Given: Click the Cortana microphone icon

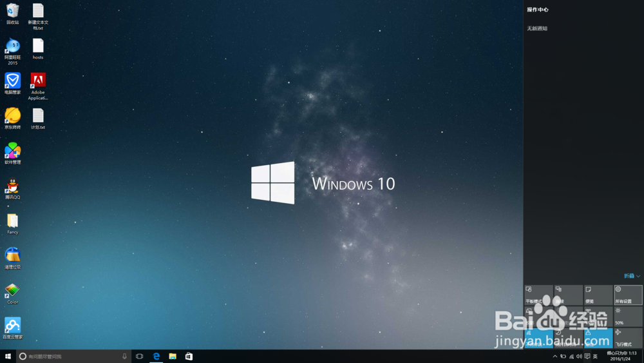Looking at the screenshot, I should (124, 357).
